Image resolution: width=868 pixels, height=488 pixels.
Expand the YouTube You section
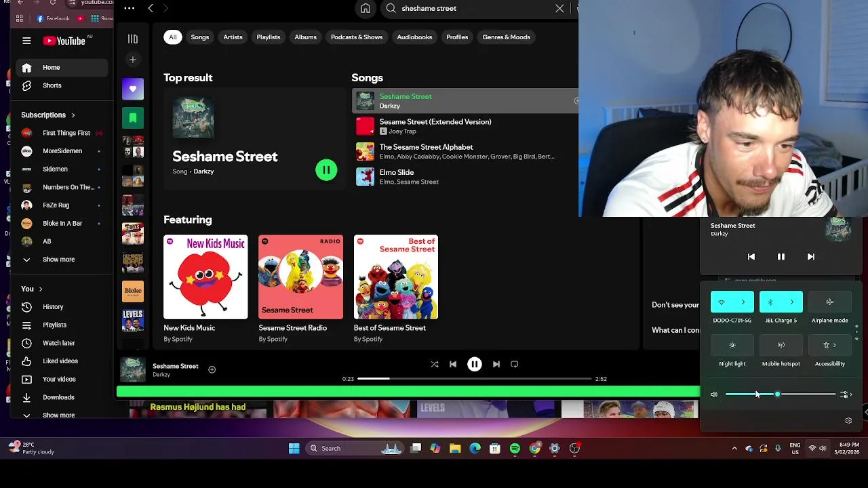32,289
